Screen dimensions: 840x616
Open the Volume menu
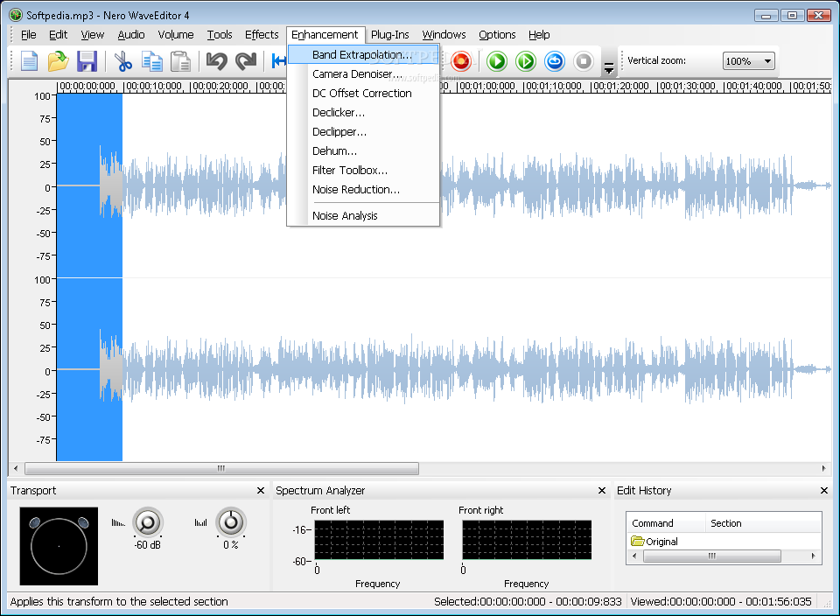[176, 35]
